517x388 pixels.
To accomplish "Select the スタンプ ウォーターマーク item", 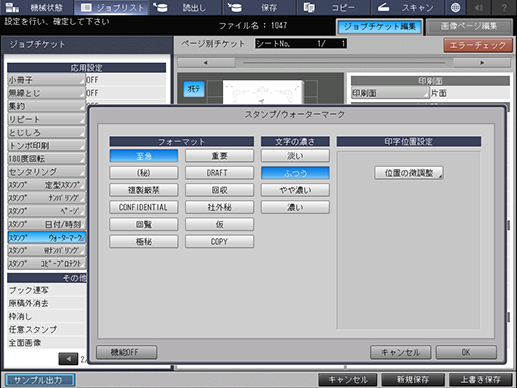I will click(46, 237).
